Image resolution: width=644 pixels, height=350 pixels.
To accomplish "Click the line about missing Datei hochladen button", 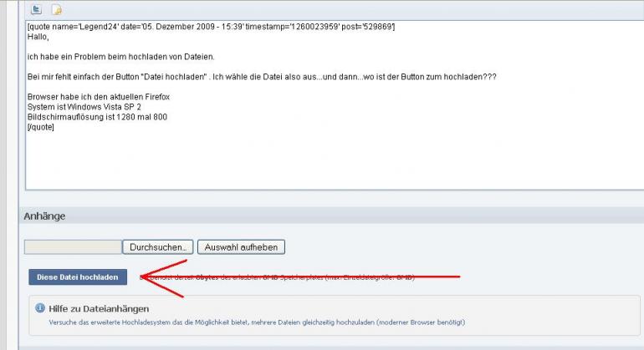I will (262, 77).
